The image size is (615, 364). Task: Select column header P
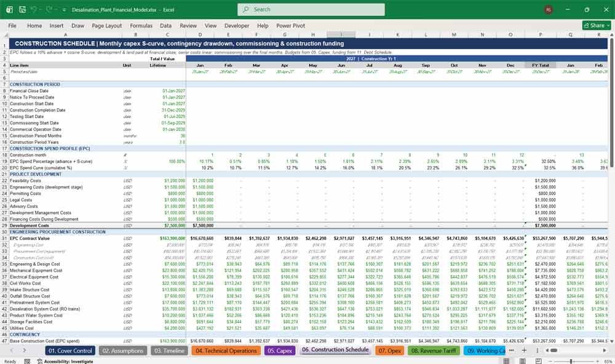[541, 34]
